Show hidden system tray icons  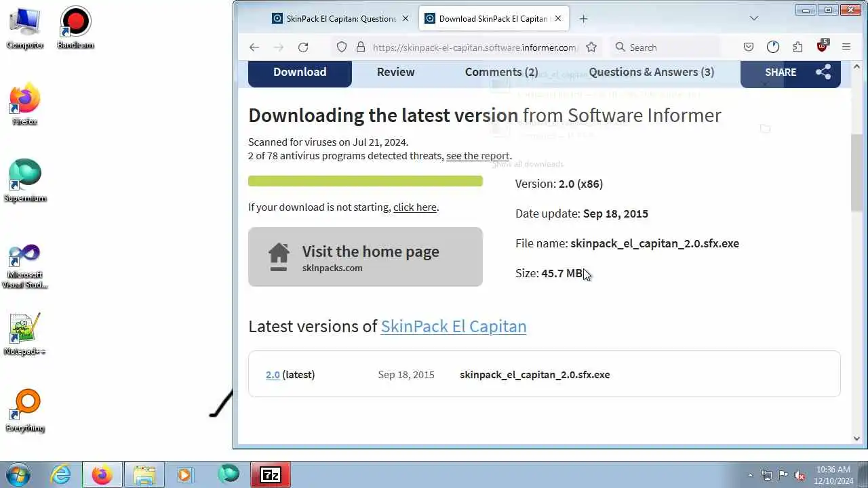click(x=750, y=475)
